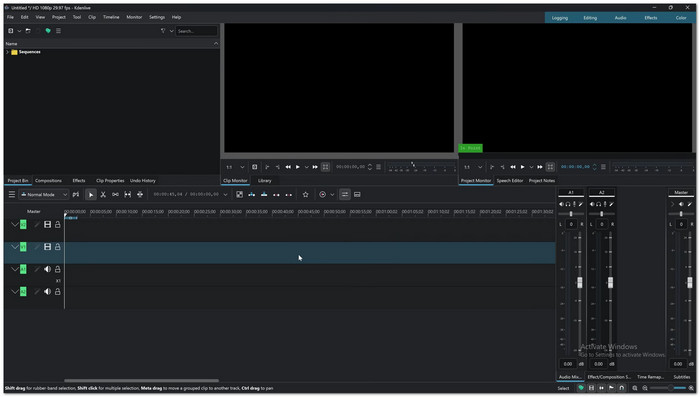This screenshot has height=397, width=700.
Task: Switch to the Audio workspace layout
Action: click(621, 18)
